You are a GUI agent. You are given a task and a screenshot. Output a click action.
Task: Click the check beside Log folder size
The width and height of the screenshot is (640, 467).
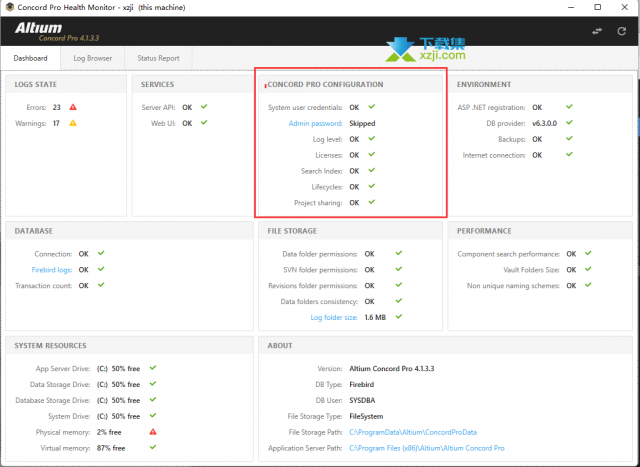coord(399,316)
